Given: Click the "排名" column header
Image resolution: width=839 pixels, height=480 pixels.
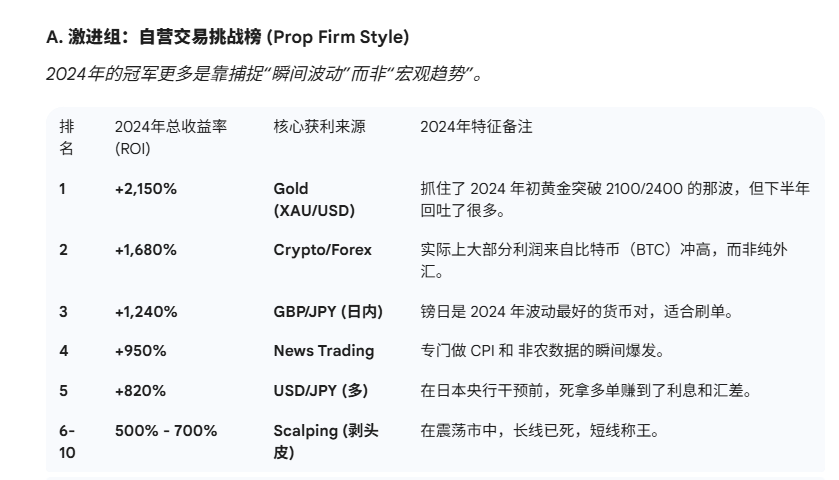Looking at the screenshot, I should point(66,138).
